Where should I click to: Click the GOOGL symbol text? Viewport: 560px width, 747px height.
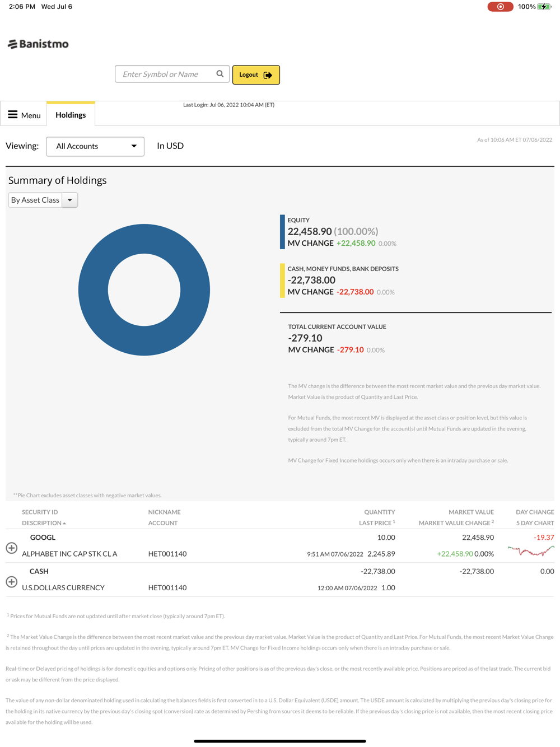(x=43, y=537)
